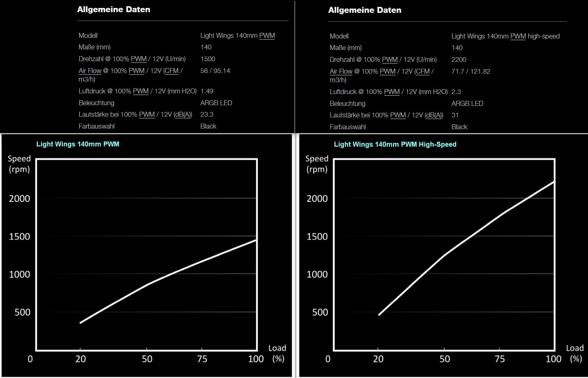588x378 pixels.
Task: Select 'ARGB LED' in the high-speed table
Action: pyautogui.click(x=467, y=104)
